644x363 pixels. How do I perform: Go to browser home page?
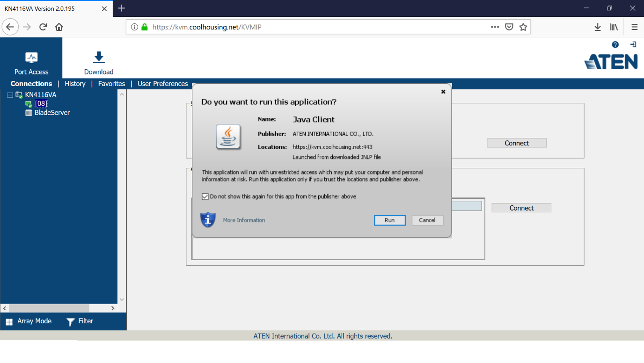[x=59, y=27]
